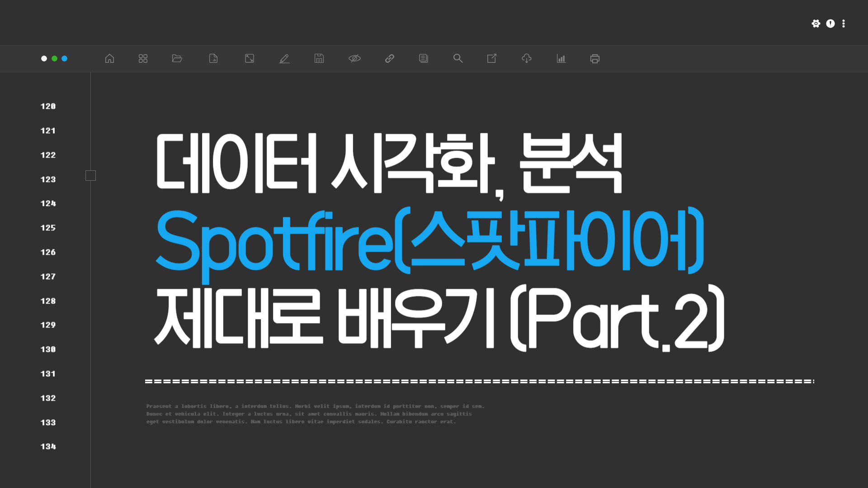Image resolution: width=868 pixels, height=488 pixels.
Task: Select line number 126
Action: tap(48, 252)
